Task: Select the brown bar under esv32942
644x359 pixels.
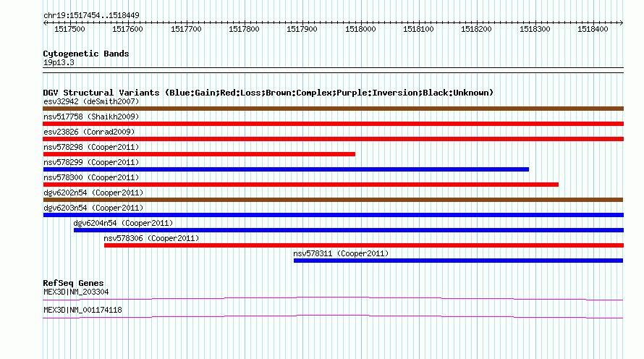Action: tap(333, 109)
